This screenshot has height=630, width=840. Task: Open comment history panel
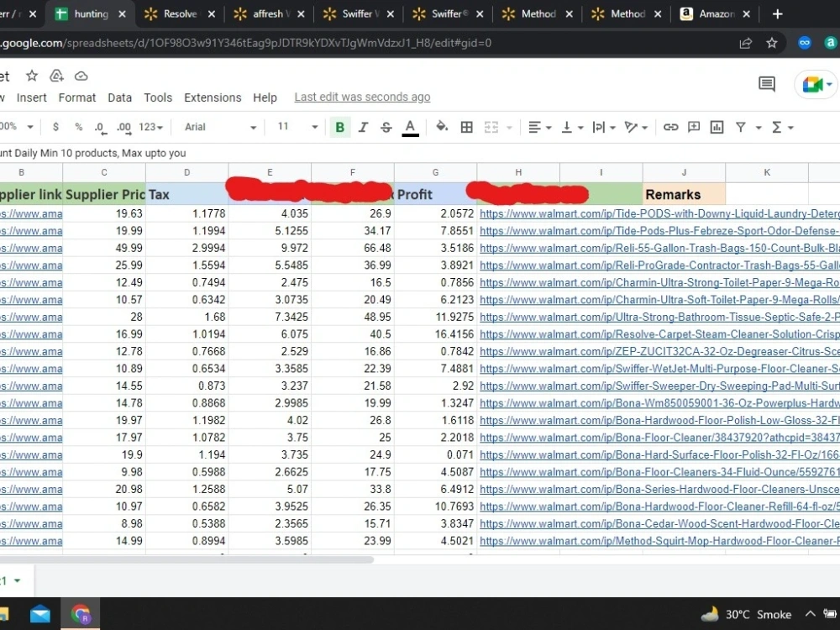click(x=766, y=84)
